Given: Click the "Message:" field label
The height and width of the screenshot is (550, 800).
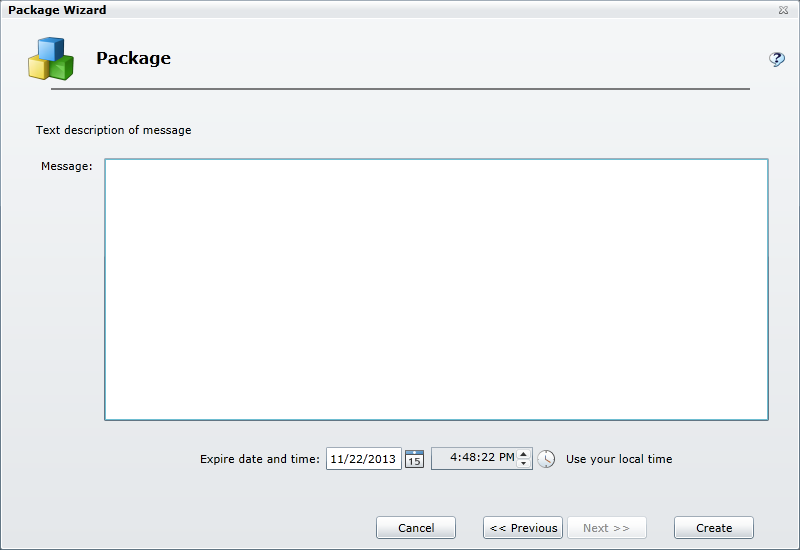Looking at the screenshot, I should coord(66,166).
